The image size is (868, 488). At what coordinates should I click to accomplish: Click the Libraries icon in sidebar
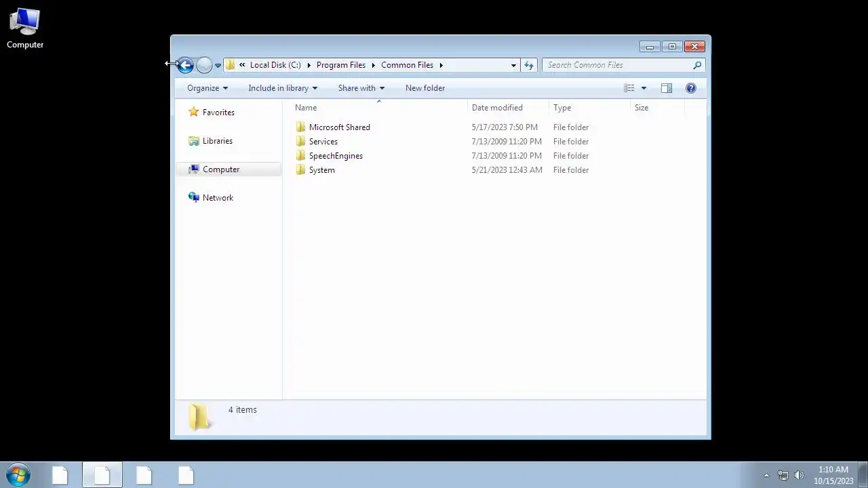pyautogui.click(x=194, y=141)
